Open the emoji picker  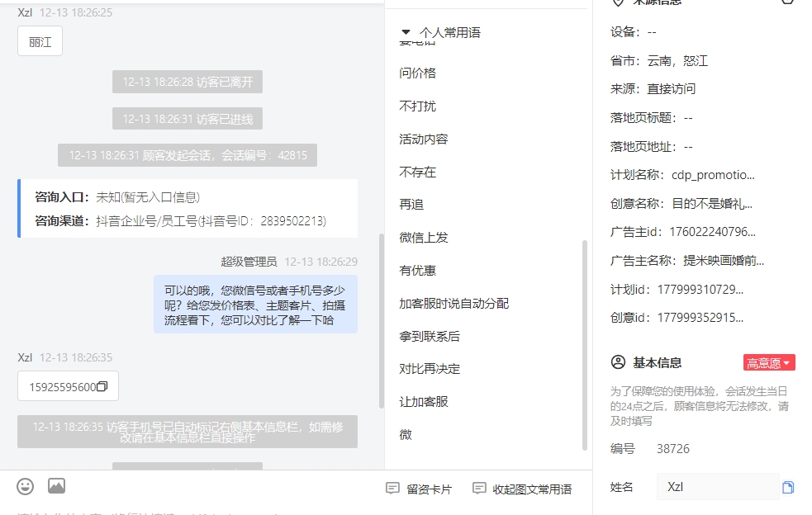click(x=25, y=487)
